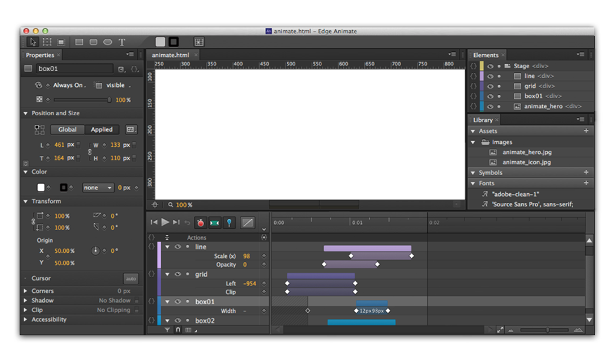The image size is (616, 364).
Task: Select the Ellipse tool
Action: [x=107, y=42]
